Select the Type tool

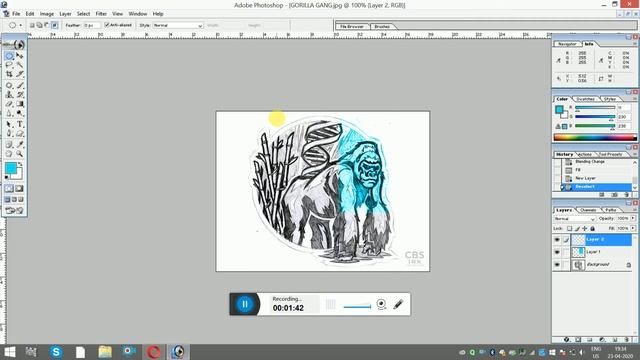pyautogui.click(x=20, y=124)
